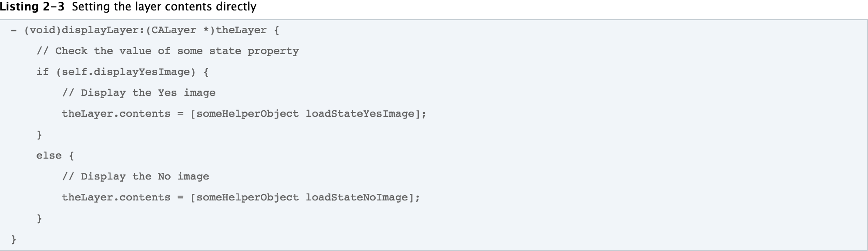Click the closing brace after the else block
The image size is (868, 251).
tap(40, 218)
